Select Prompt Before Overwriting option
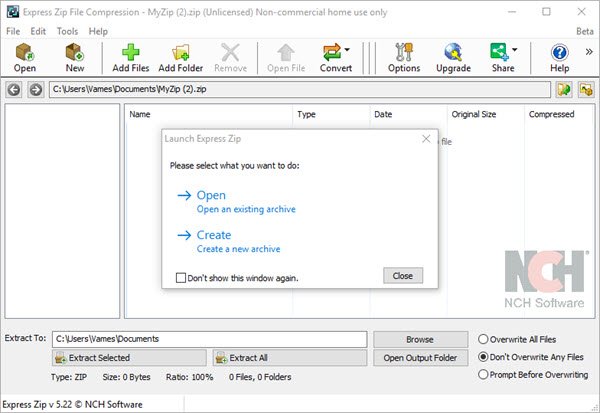 pos(483,374)
